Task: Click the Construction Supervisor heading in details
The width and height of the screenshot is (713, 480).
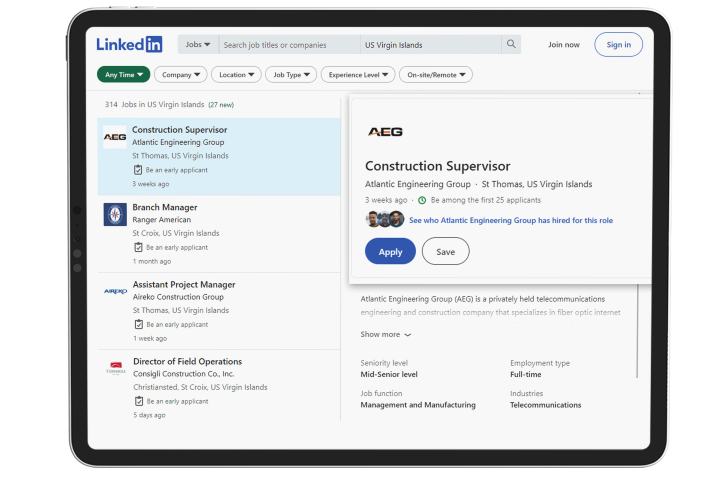Action: pos(437,166)
